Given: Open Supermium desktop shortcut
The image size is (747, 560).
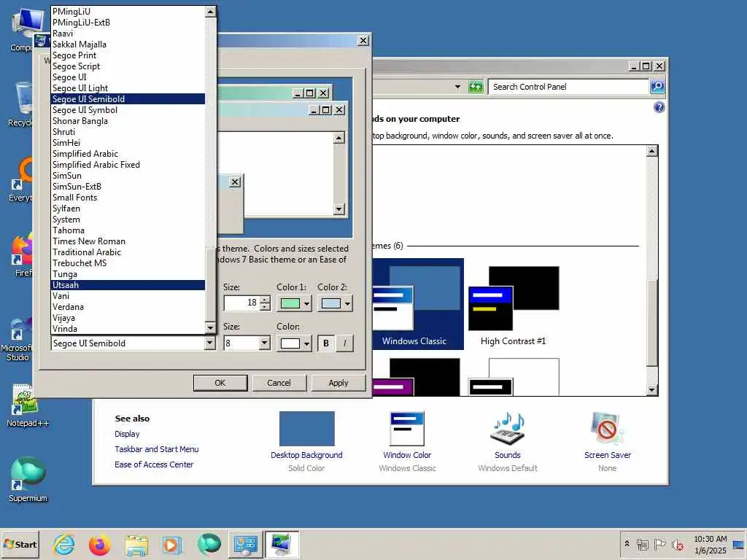Looking at the screenshot, I should (x=28, y=479).
